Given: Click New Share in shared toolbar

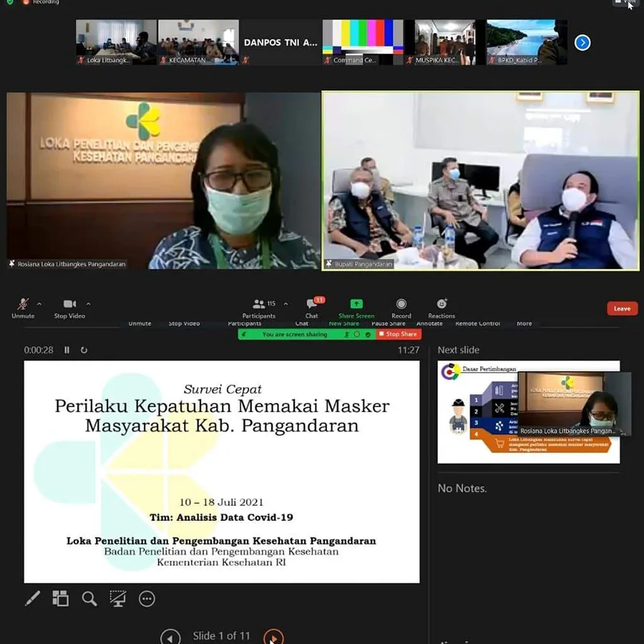Looking at the screenshot, I should pyautogui.click(x=343, y=323).
